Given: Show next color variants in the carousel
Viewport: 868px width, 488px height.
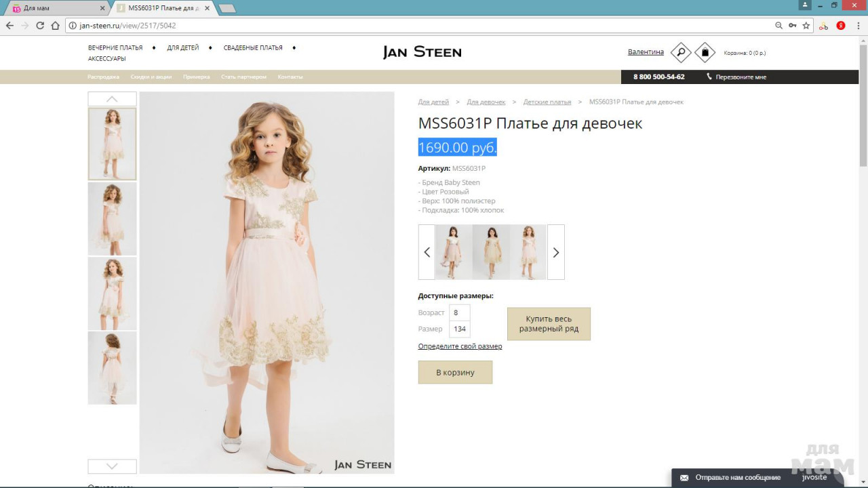Looking at the screenshot, I should [556, 252].
